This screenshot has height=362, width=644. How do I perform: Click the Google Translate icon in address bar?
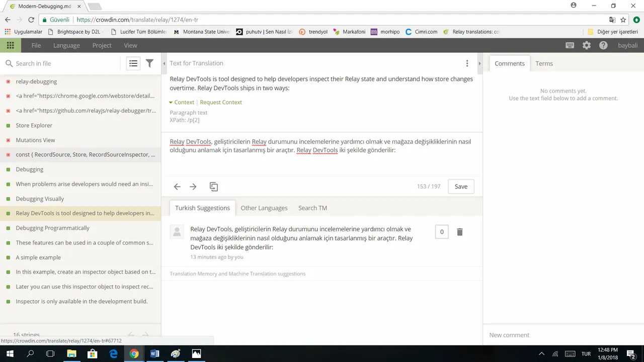[x=612, y=20]
